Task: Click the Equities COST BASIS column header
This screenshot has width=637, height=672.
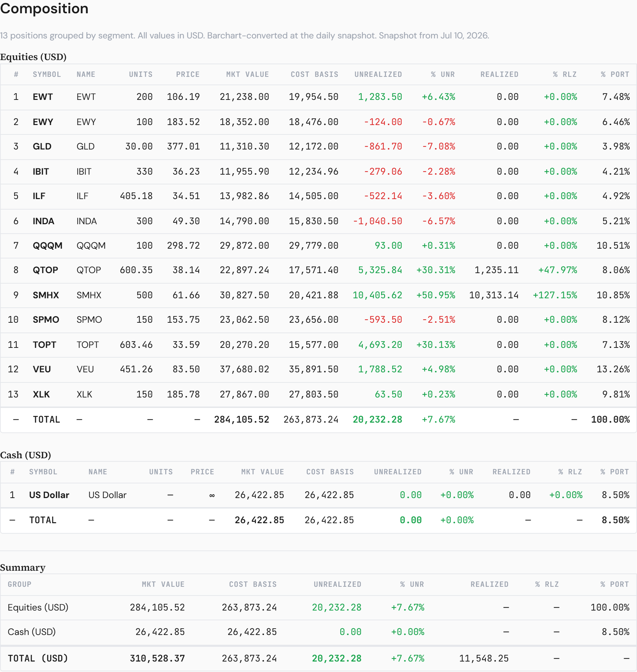Action: (x=315, y=74)
